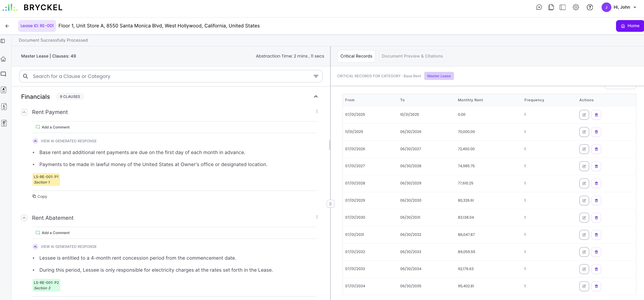Click the panel divider drag handle
The height and width of the screenshot is (300, 644).
(330, 204)
